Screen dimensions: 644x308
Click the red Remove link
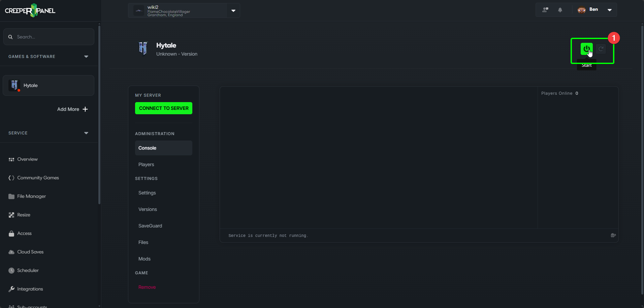point(147,287)
